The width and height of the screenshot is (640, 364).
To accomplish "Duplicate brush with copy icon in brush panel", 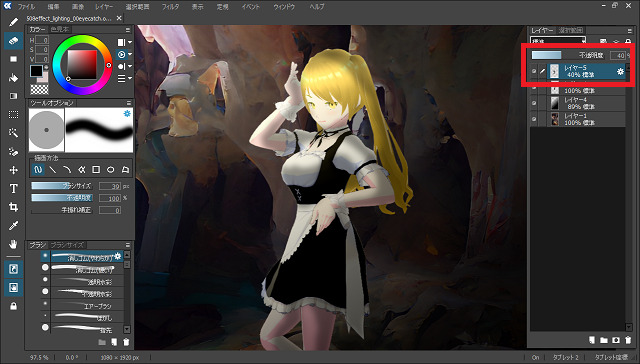I will coord(114,342).
